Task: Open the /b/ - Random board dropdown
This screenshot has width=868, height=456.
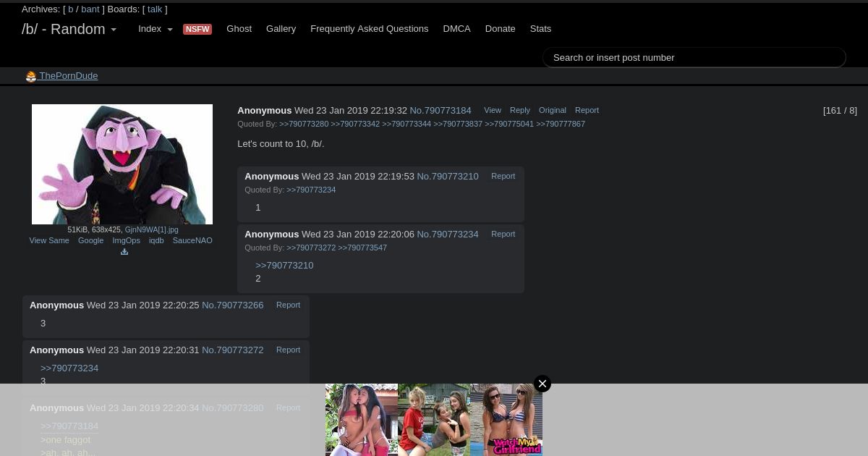Action: (x=69, y=30)
